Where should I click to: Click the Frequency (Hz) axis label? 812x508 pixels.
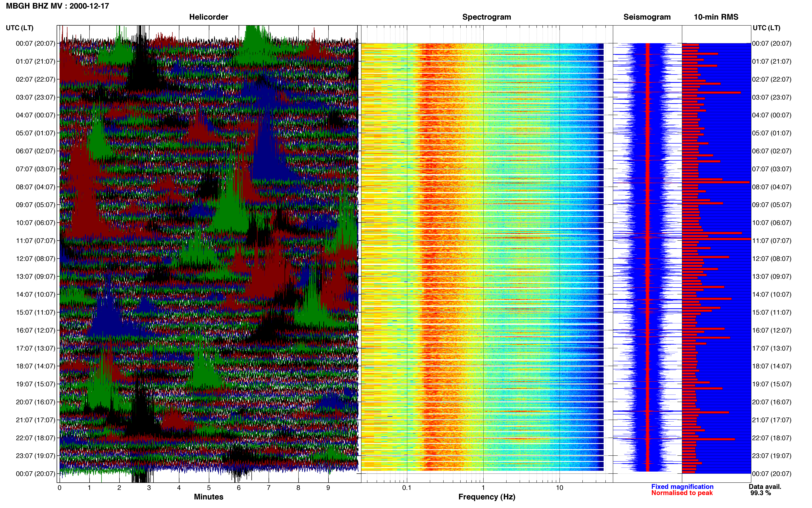[x=487, y=497]
